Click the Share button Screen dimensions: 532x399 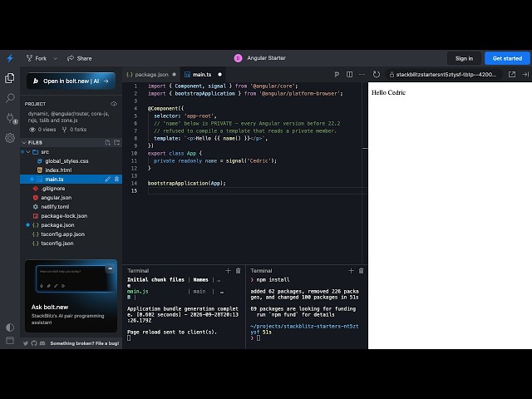pos(80,58)
